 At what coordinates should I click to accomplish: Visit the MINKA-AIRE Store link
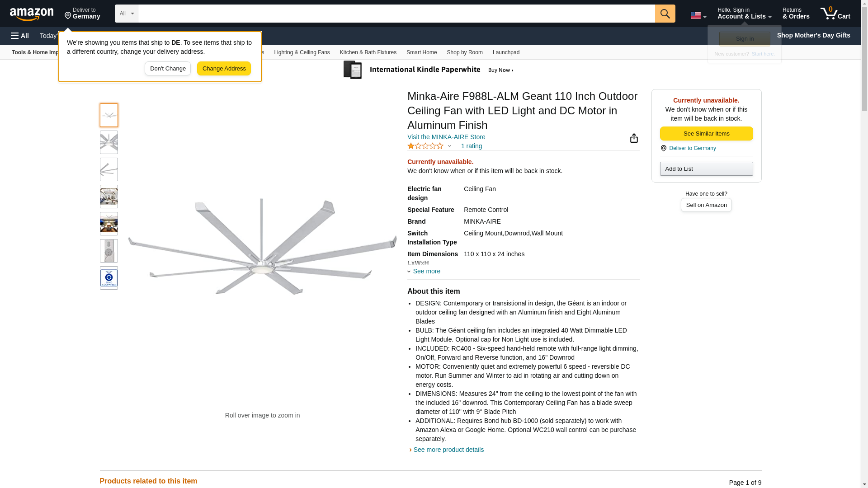point(446,137)
